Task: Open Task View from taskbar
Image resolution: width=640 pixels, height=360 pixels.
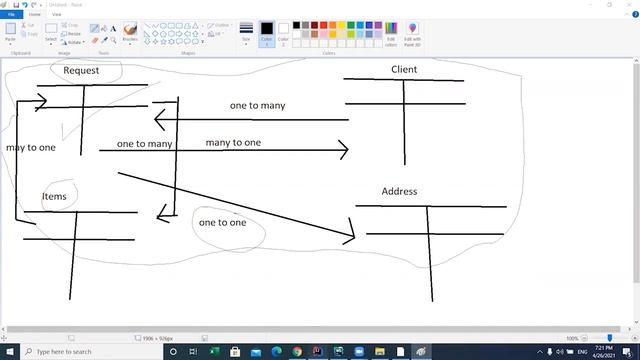Action: [193, 351]
